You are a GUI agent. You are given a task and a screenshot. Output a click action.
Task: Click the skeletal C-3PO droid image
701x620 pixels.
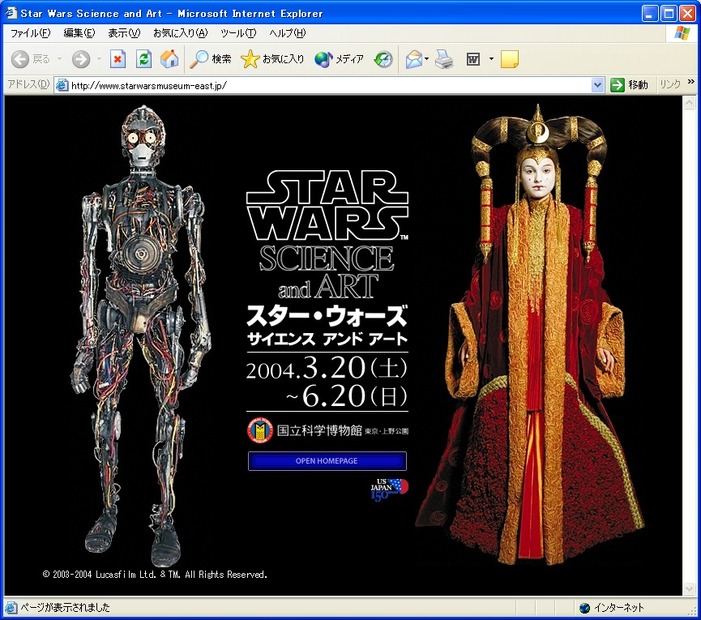pyautogui.click(x=140, y=336)
